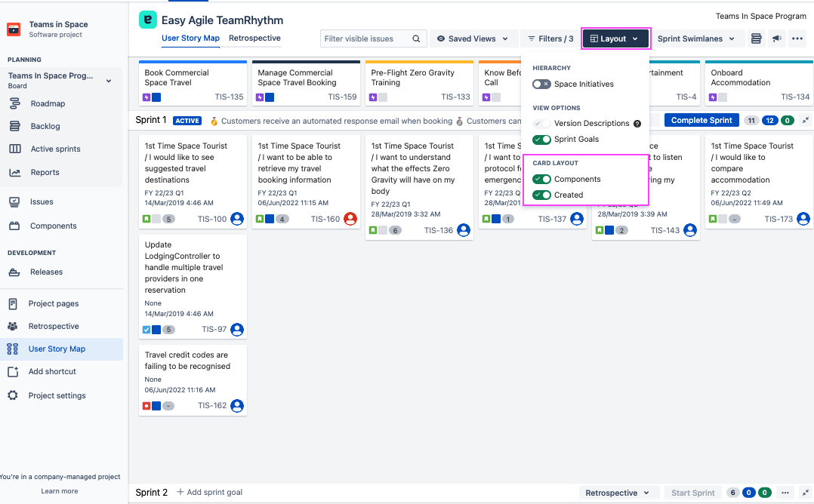Turn off the Sprint Goals toggle

click(x=541, y=140)
